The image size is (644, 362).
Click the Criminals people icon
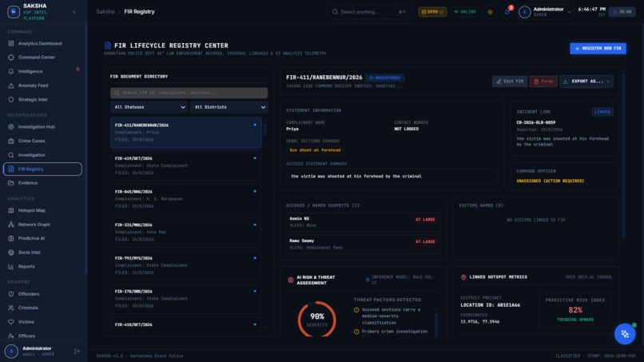(11, 308)
